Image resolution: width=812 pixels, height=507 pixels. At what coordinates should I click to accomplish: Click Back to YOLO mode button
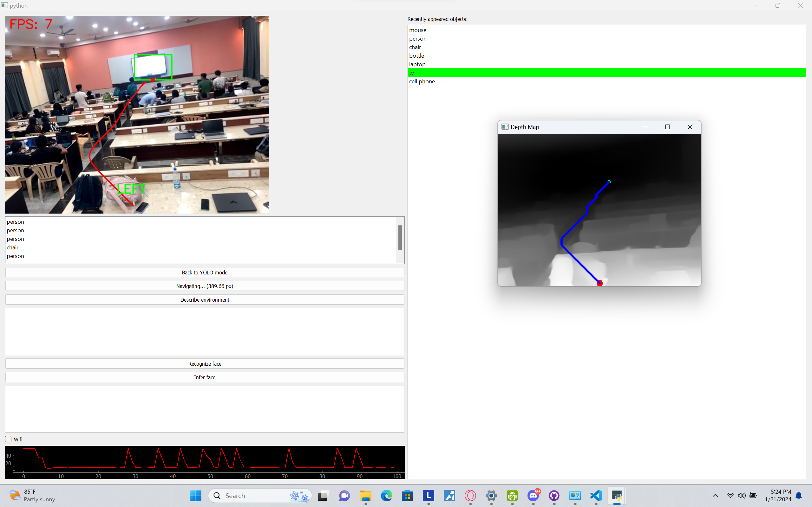205,272
